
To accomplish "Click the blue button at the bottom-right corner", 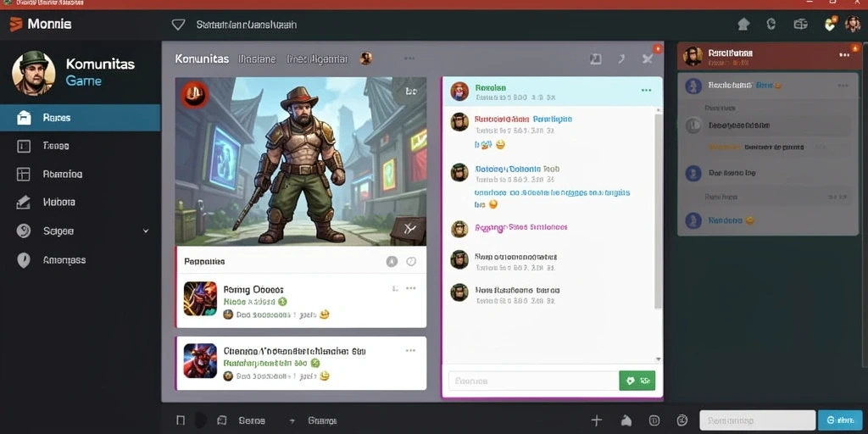I will (x=840, y=420).
